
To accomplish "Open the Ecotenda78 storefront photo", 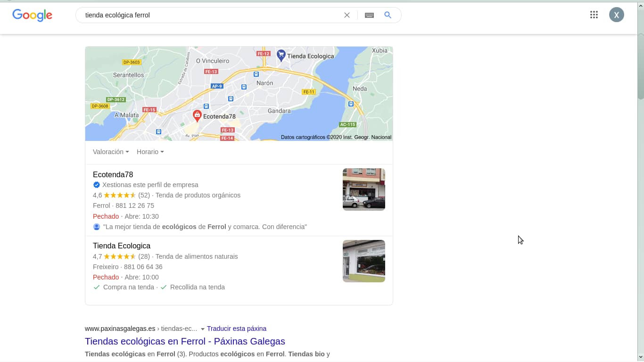I will [x=364, y=189].
